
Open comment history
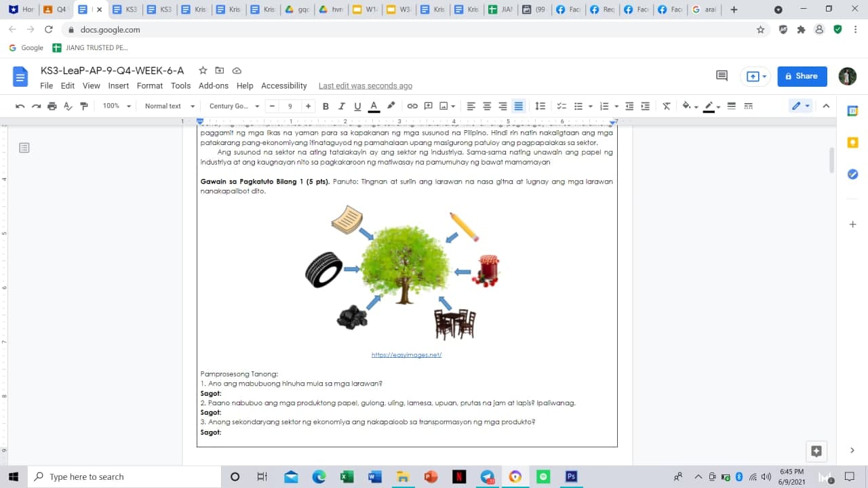point(722,77)
